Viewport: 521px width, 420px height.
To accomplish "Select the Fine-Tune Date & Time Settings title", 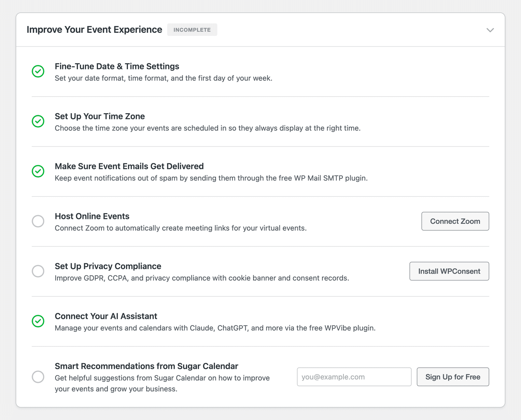I will coord(117,66).
